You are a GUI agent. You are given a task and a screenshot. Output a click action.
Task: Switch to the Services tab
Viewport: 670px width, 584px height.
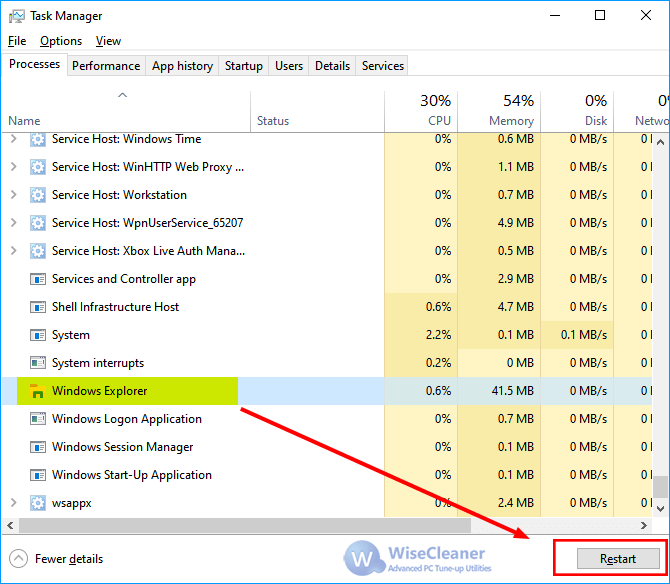point(383,66)
